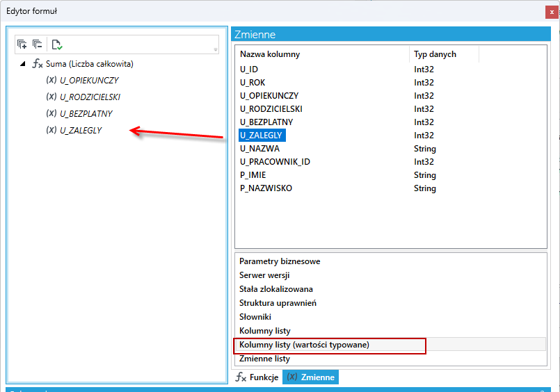
Task: Choose Słowniki variable category
Action: [255, 317]
